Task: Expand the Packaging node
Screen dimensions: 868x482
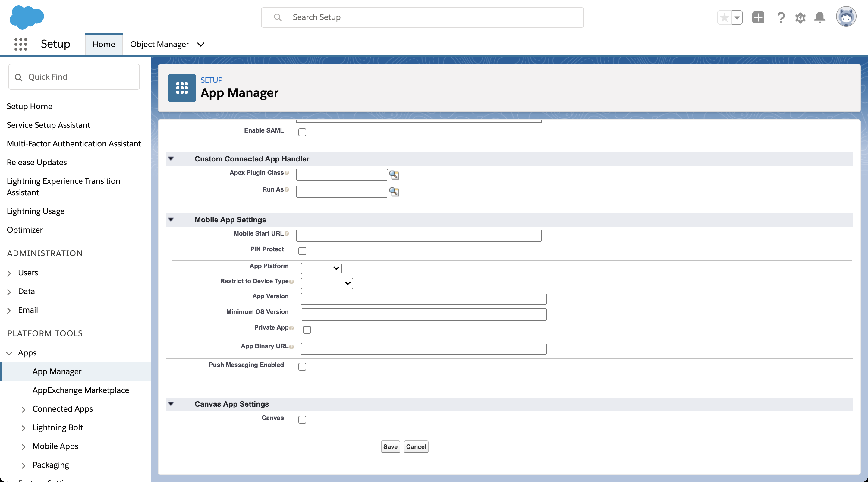Action: pyautogui.click(x=23, y=465)
